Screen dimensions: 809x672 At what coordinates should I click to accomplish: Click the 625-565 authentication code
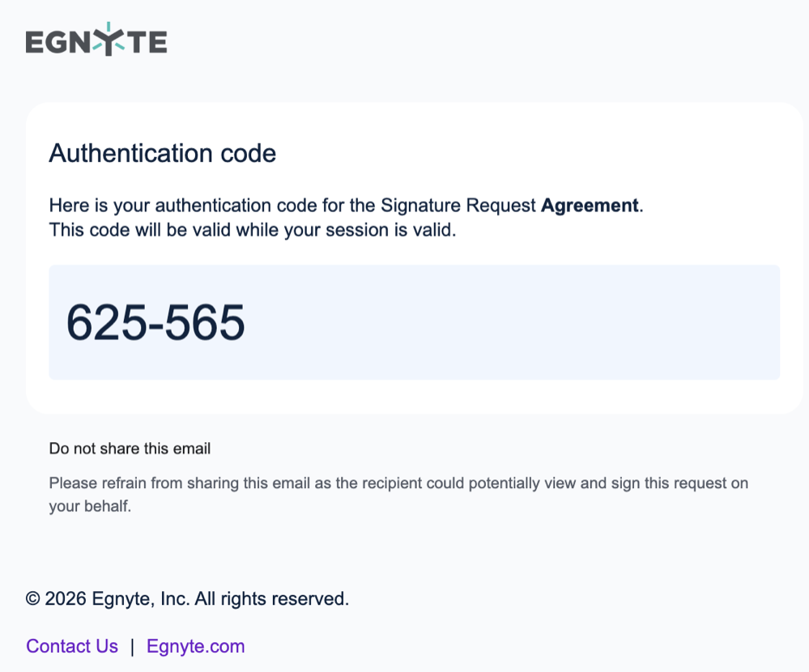pos(155,322)
